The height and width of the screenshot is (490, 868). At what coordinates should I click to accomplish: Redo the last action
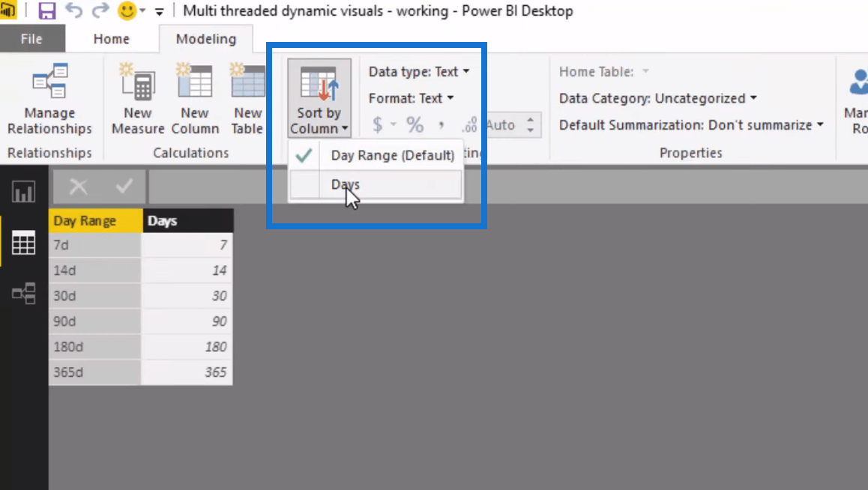pos(100,10)
